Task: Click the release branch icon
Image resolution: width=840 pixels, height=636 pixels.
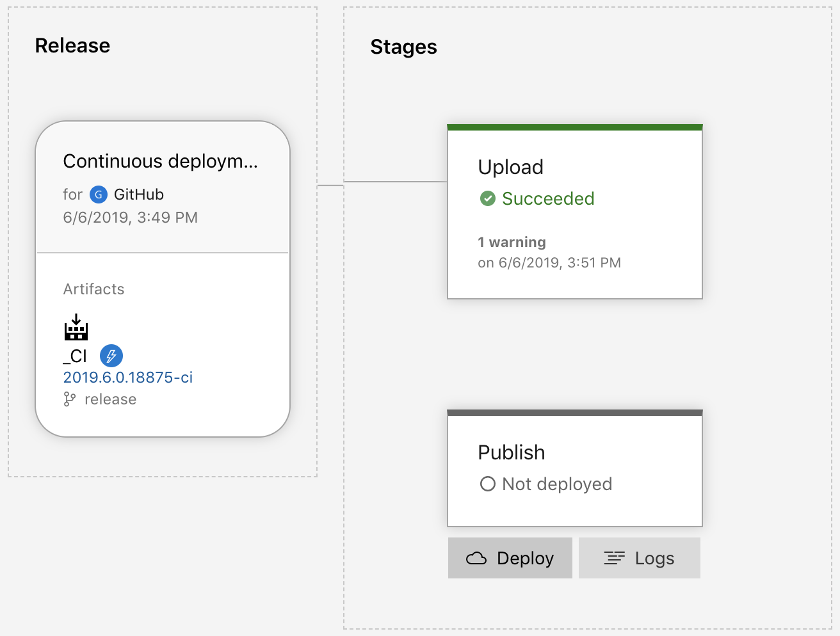Action: pyautogui.click(x=70, y=399)
